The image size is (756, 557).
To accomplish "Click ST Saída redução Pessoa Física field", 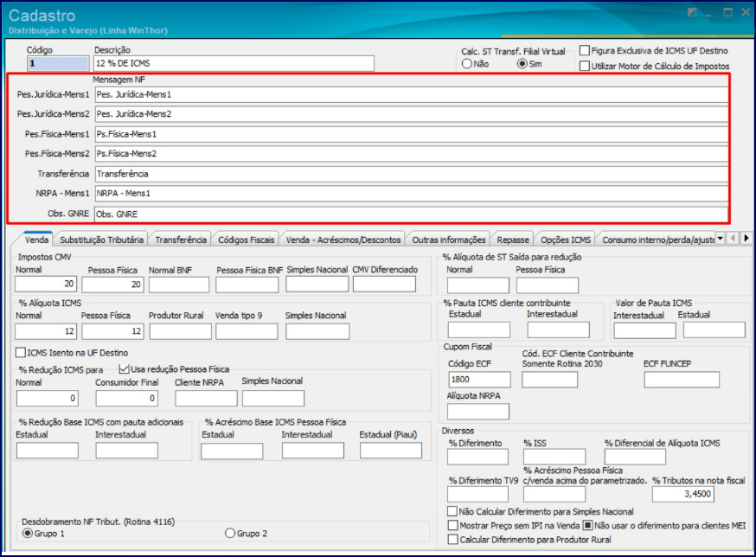I will point(548,285).
